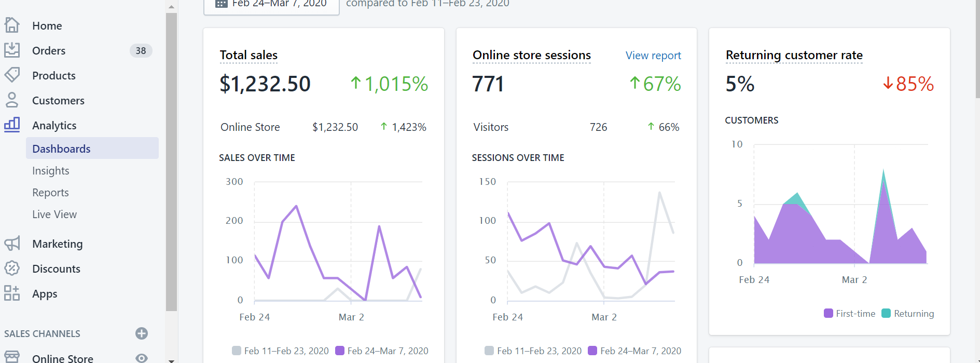Click the gray Feb 11–Feb 23 sessions legend swatch
The height and width of the screenshot is (363, 980).
point(489,351)
